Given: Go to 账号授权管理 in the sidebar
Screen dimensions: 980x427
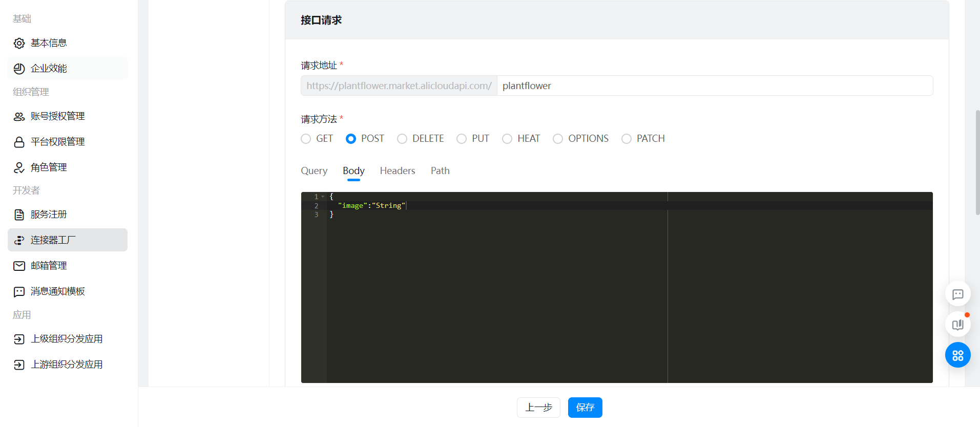Looking at the screenshot, I should 68,116.
